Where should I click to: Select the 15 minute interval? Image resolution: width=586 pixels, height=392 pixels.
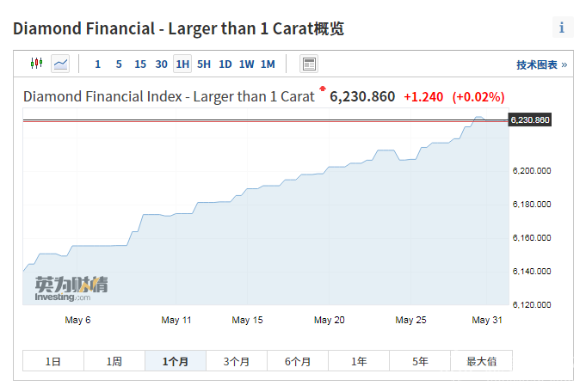[140, 64]
